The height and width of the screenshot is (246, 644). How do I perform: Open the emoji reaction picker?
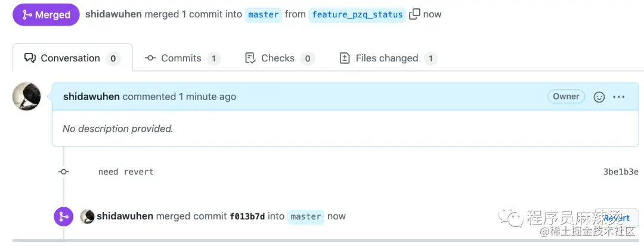coord(599,97)
